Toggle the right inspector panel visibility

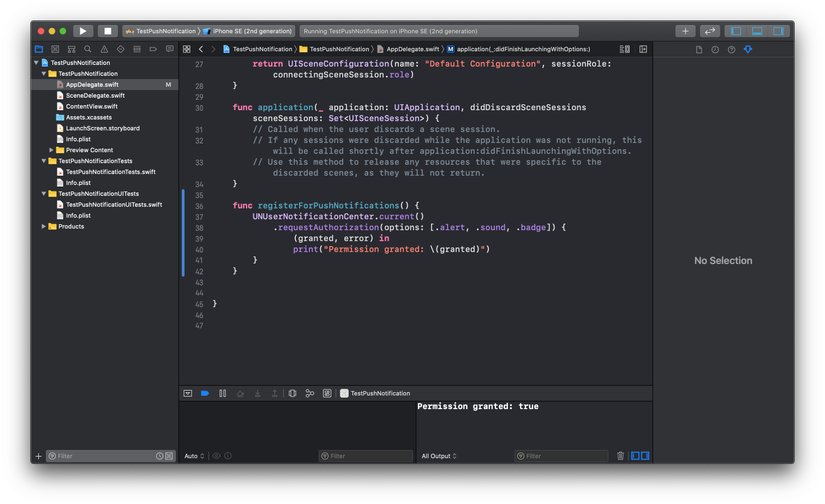tap(777, 31)
